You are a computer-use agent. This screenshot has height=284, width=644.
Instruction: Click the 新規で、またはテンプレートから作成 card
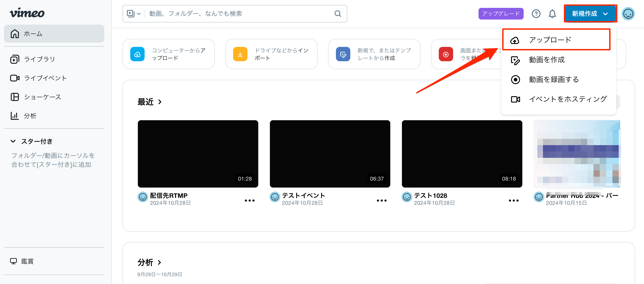[x=374, y=54]
